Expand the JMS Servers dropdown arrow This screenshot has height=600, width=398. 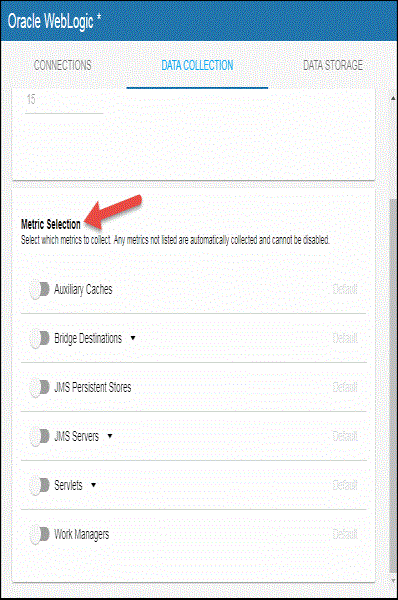(x=110, y=436)
